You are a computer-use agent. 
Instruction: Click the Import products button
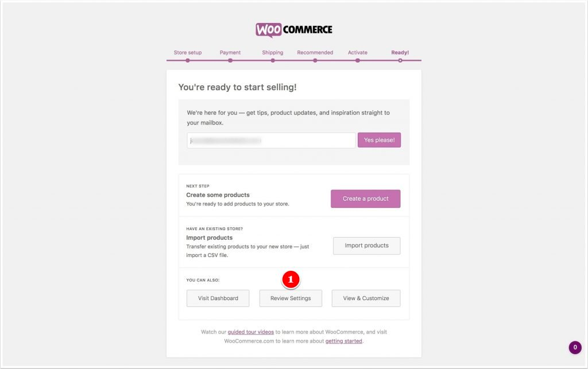tap(366, 246)
